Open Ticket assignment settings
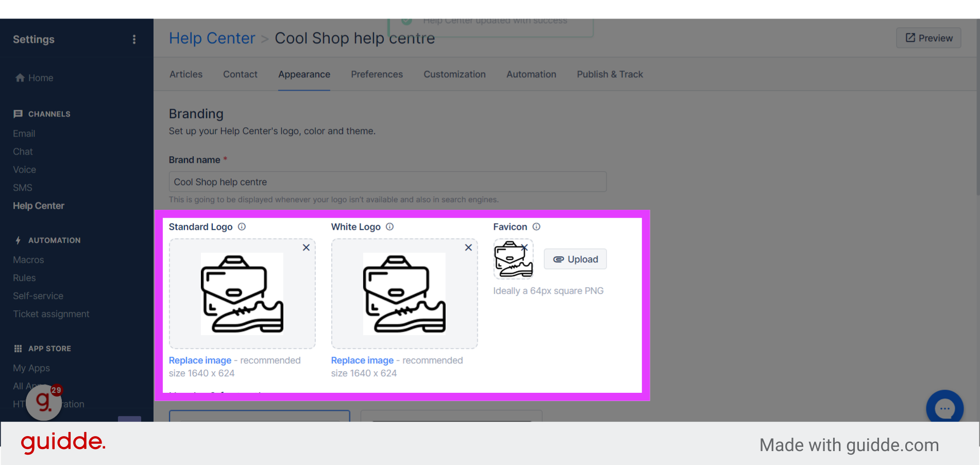980x465 pixels. coord(51,314)
